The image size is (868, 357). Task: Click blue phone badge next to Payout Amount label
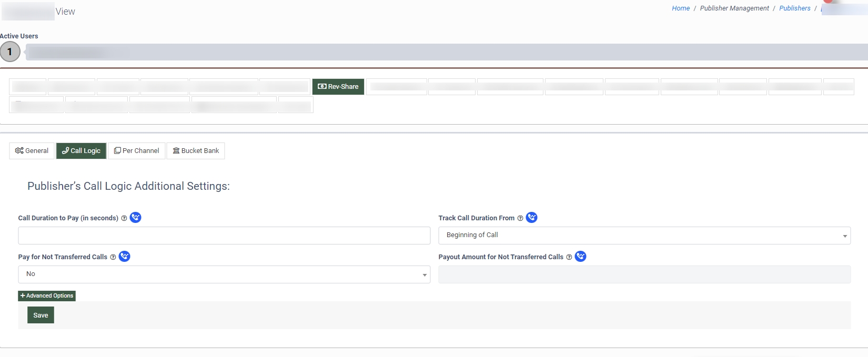(581, 257)
